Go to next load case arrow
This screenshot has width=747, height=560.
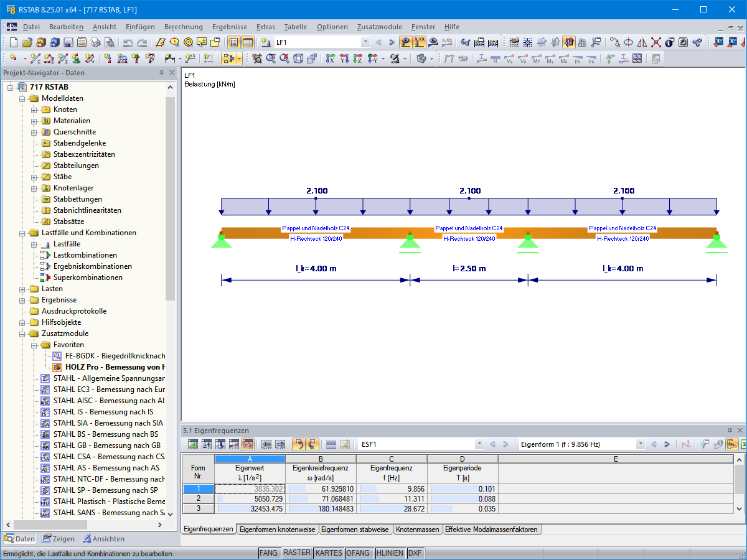392,42
